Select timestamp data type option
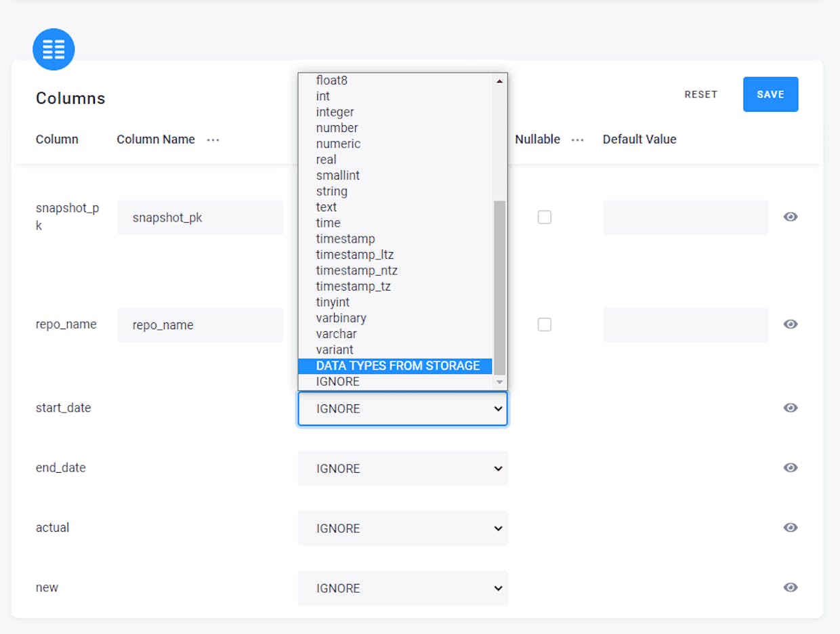840x634 pixels. pyautogui.click(x=395, y=239)
